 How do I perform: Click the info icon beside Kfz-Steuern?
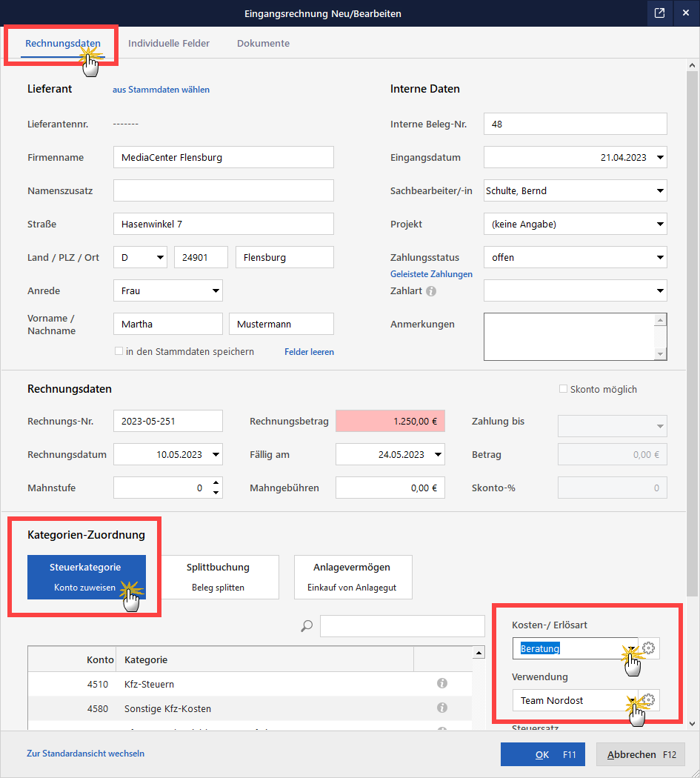442,682
